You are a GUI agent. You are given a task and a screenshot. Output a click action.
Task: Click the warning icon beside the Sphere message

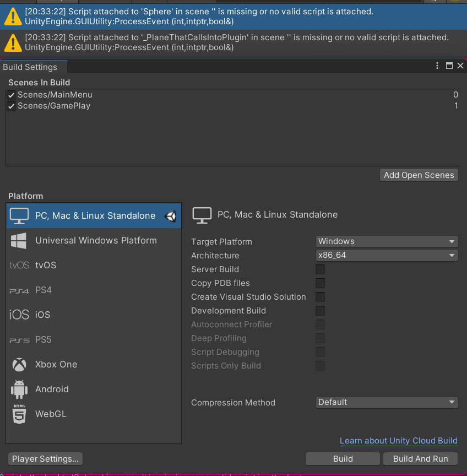click(12, 16)
